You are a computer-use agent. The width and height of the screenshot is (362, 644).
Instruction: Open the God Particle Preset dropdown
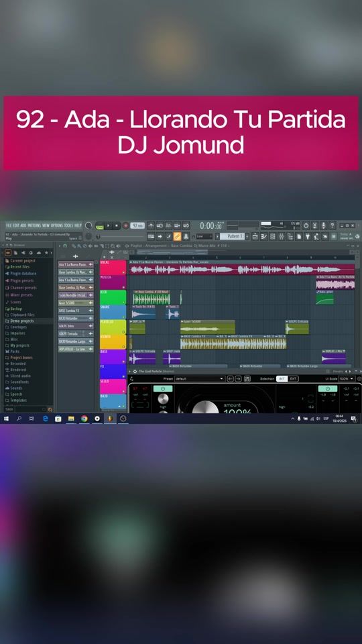200,378
